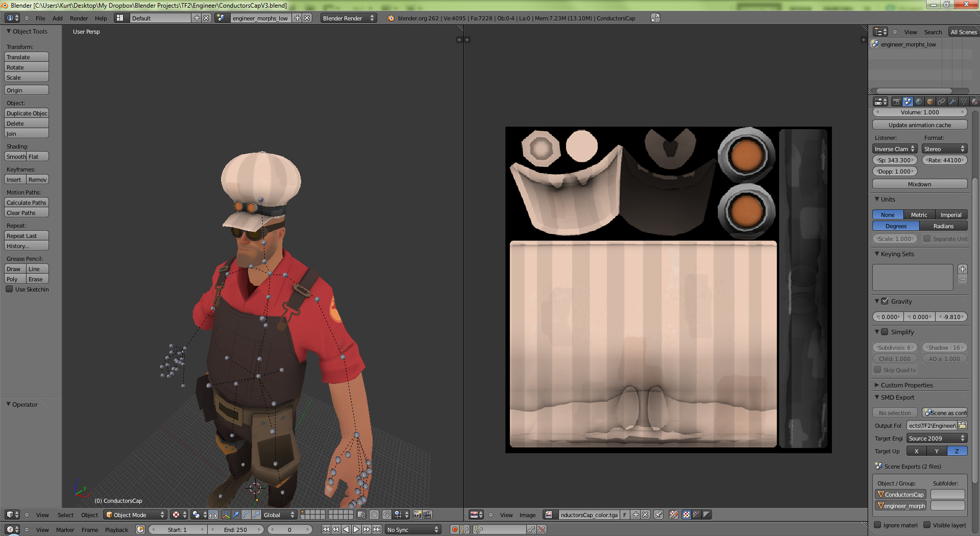Open the Source 2009 target engine dropdown
Viewport: 980px width, 536px height.
[937, 438]
